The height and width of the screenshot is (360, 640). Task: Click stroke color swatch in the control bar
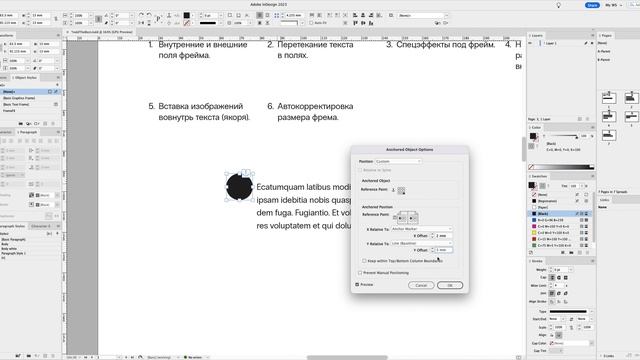point(187,23)
